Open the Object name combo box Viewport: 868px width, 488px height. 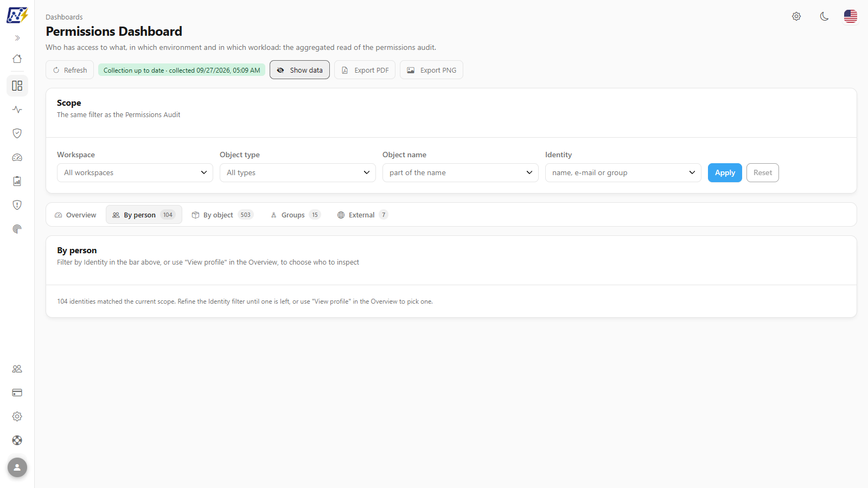[x=461, y=172]
